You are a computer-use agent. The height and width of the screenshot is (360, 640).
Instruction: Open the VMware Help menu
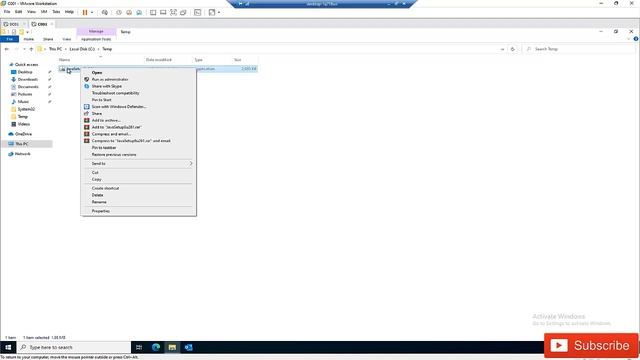pyautogui.click(x=69, y=12)
